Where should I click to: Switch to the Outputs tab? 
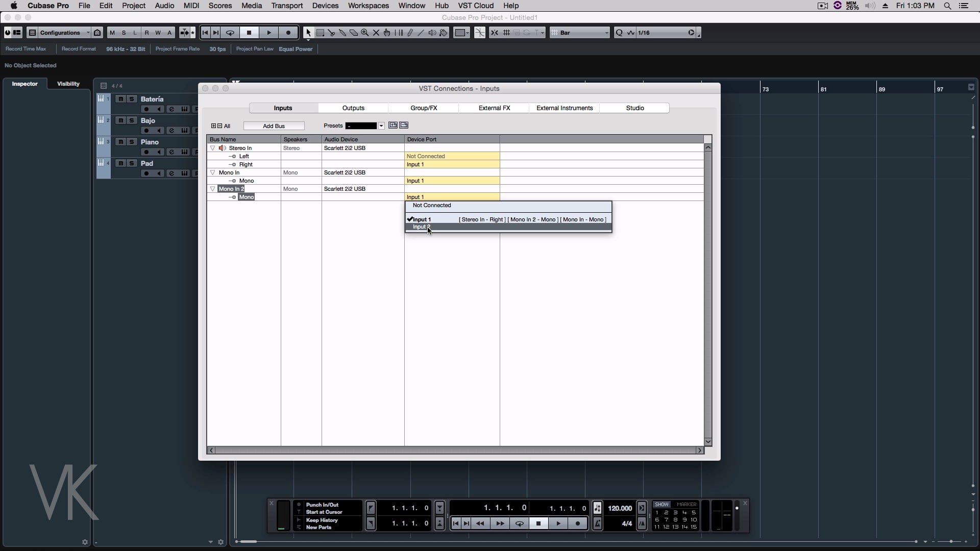click(x=353, y=108)
